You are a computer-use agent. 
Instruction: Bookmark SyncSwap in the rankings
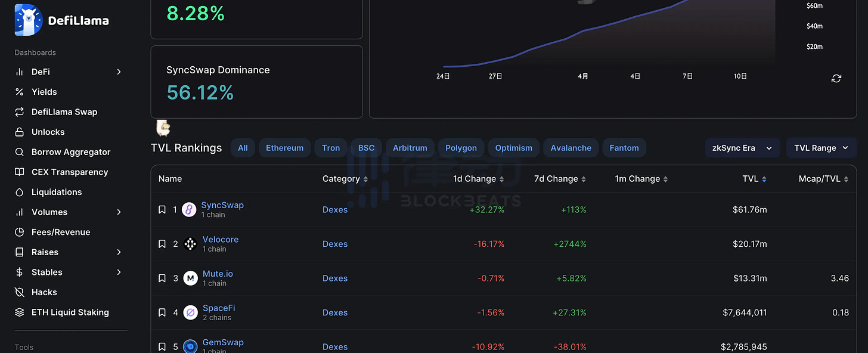click(162, 209)
